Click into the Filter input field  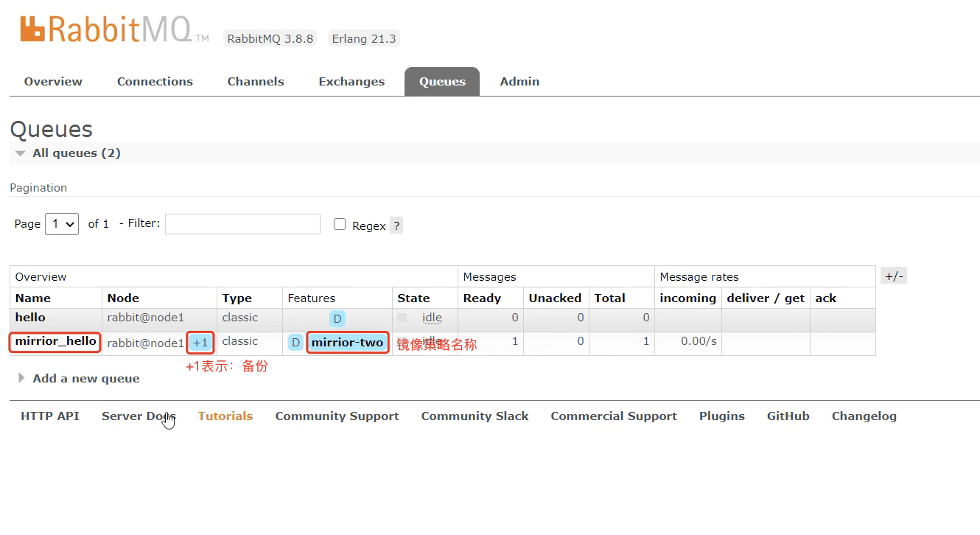coord(242,224)
